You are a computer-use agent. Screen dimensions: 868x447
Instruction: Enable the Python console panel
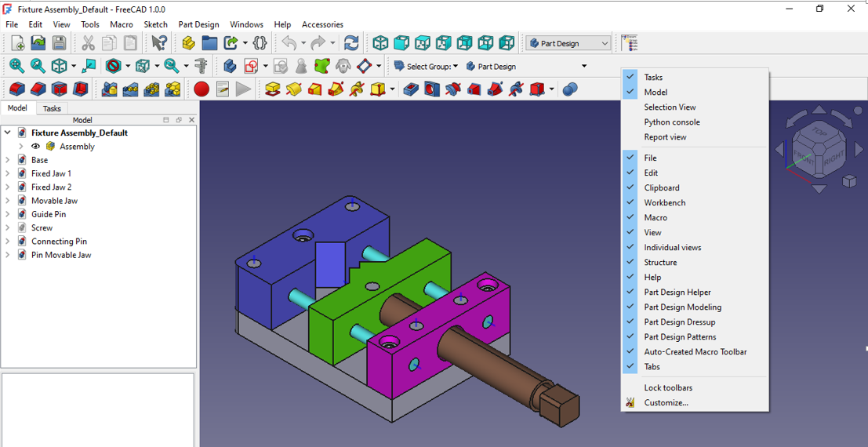point(671,122)
